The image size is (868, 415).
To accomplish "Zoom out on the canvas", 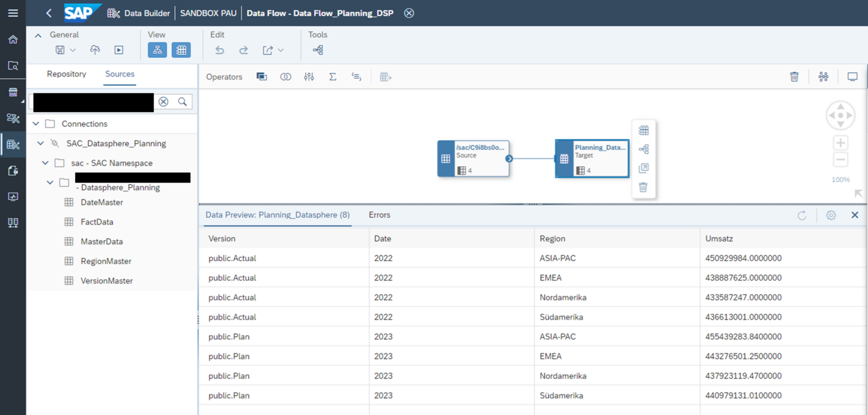I will click(x=840, y=160).
